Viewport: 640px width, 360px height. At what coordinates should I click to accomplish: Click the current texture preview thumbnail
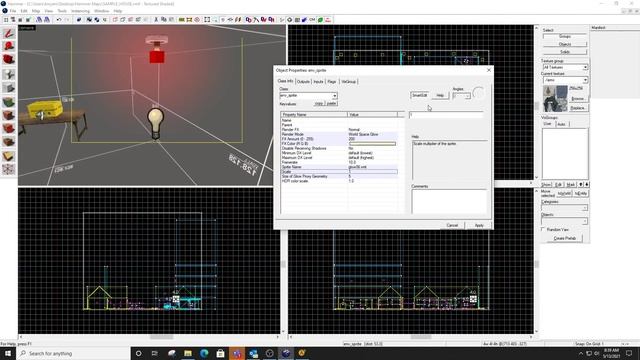click(x=555, y=98)
